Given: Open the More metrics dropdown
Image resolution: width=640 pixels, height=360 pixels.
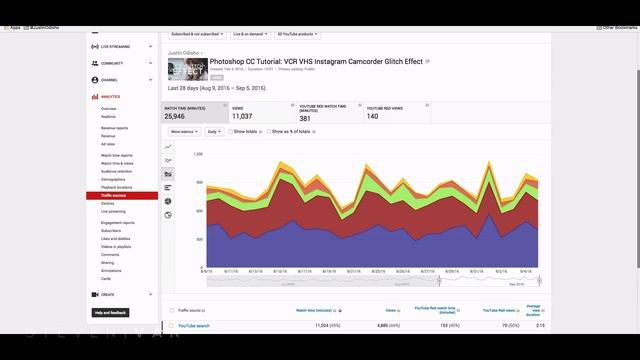Looking at the screenshot, I should [184, 132].
